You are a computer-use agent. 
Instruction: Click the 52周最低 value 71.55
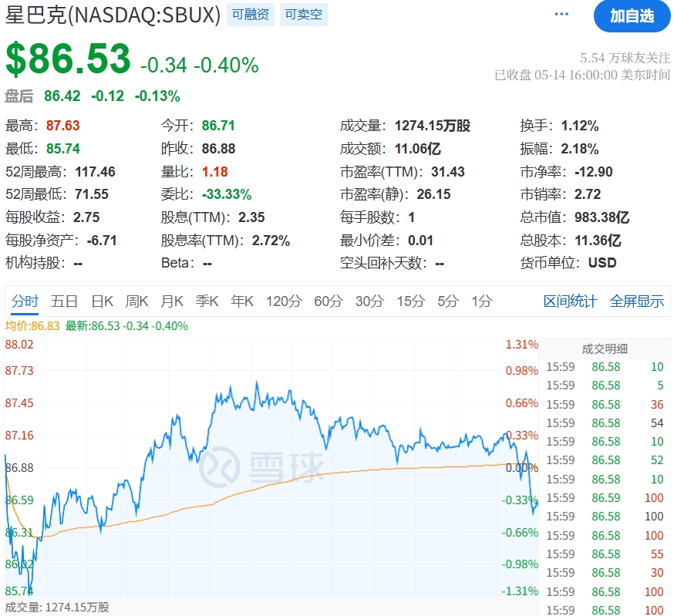point(92,194)
